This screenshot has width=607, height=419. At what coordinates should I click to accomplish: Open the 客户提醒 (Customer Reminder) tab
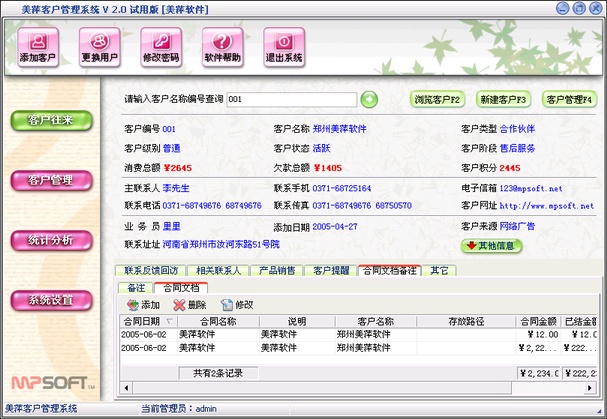click(x=330, y=270)
